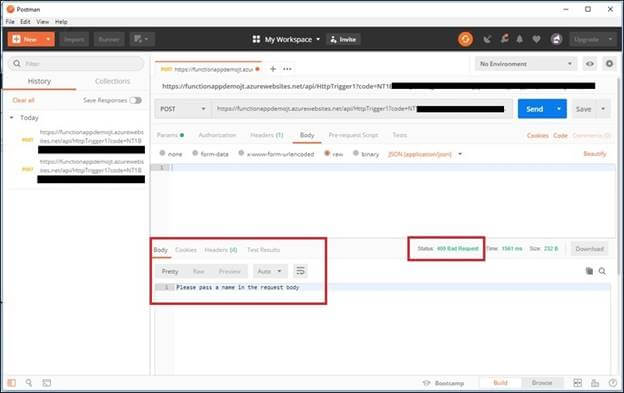Open the dropdown arrow beside Save
The width and height of the screenshot is (624, 393).
[603, 109]
